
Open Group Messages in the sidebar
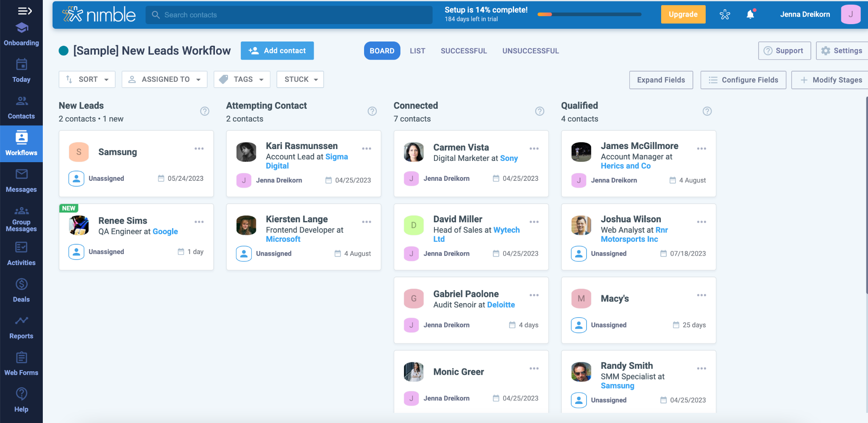21,218
